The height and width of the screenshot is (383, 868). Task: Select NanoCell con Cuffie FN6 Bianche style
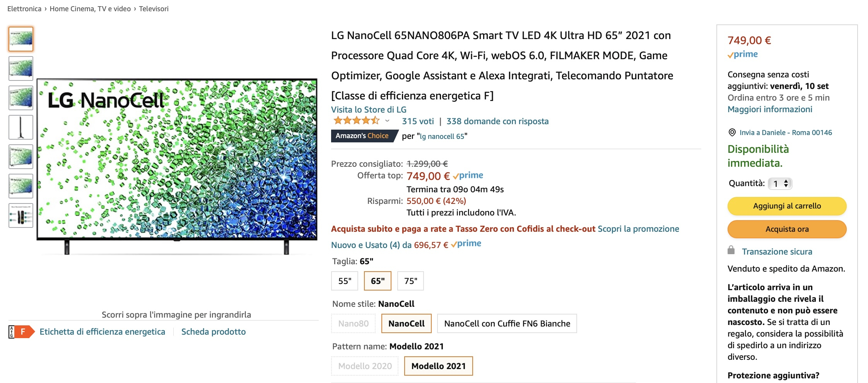click(507, 323)
